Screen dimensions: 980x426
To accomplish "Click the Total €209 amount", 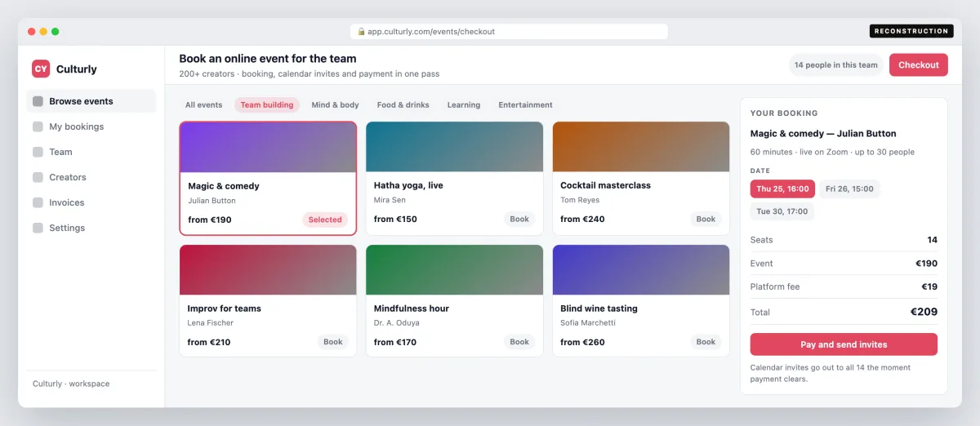I will (x=924, y=312).
